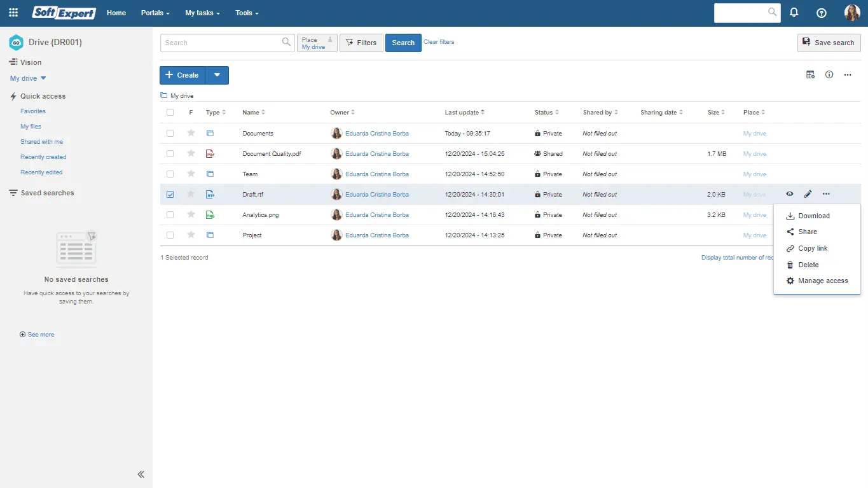The image size is (868, 488).
Task: Select Manage access in the context menu
Action: [x=822, y=281]
